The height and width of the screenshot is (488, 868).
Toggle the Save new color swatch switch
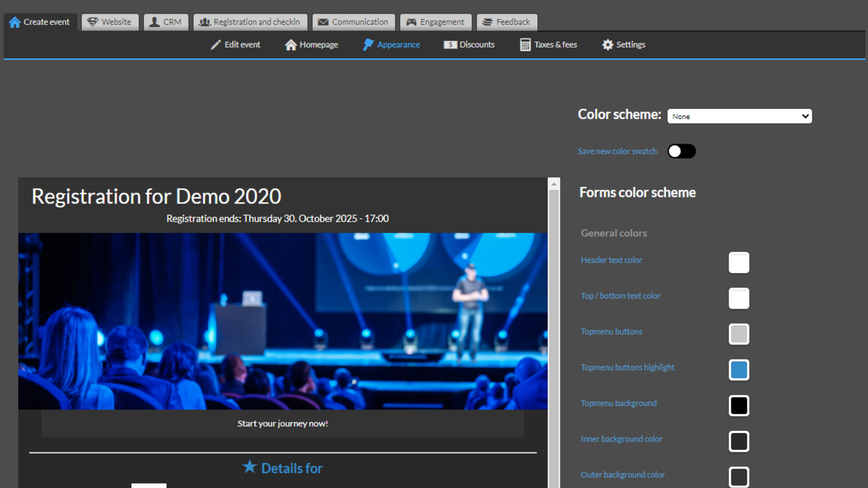pos(681,151)
